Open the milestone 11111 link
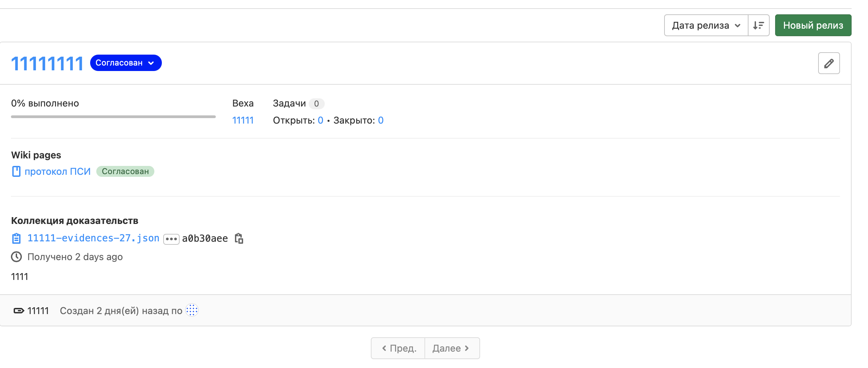The width and height of the screenshot is (868, 368). coord(243,120)
